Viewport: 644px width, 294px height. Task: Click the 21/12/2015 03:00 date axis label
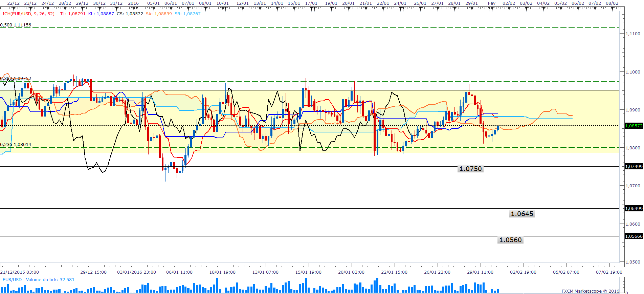(20, 272)
